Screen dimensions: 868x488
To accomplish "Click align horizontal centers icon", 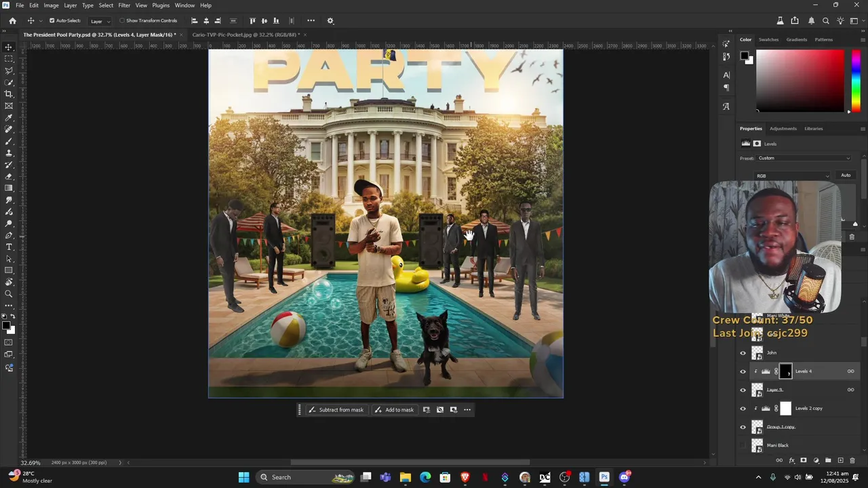I will (x=207, y=20).
